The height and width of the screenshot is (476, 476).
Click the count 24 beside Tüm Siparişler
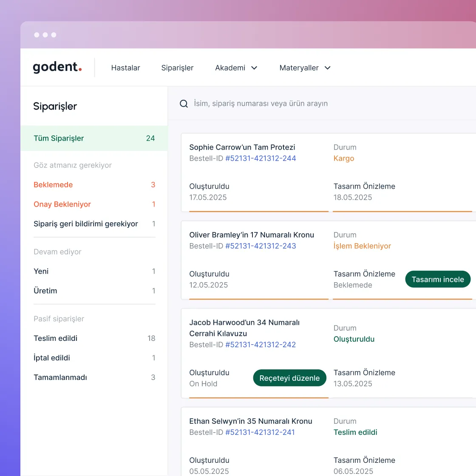pyautogui.click(x=150, y=138)
